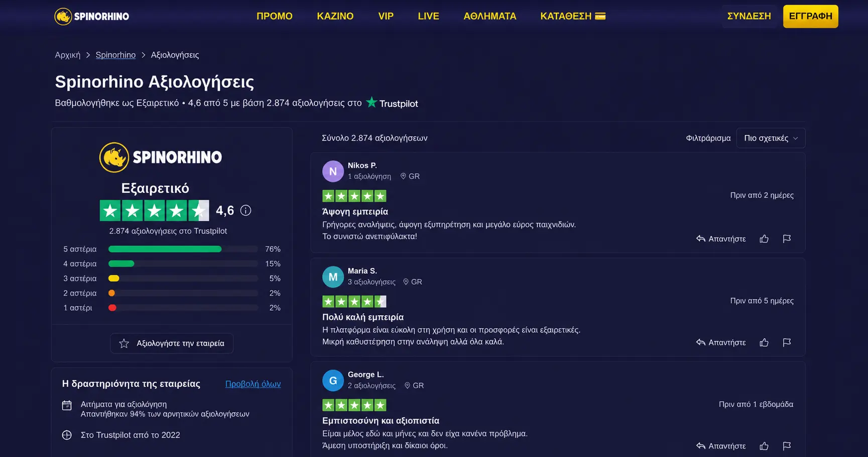Click the star rating on Nikos P. review
868x457 pixels.
click(x=354, y=196)
